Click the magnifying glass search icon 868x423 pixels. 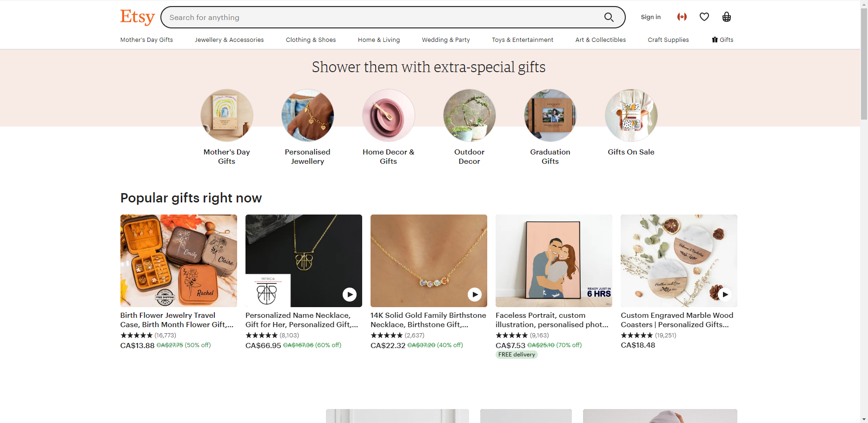point(609,17)
